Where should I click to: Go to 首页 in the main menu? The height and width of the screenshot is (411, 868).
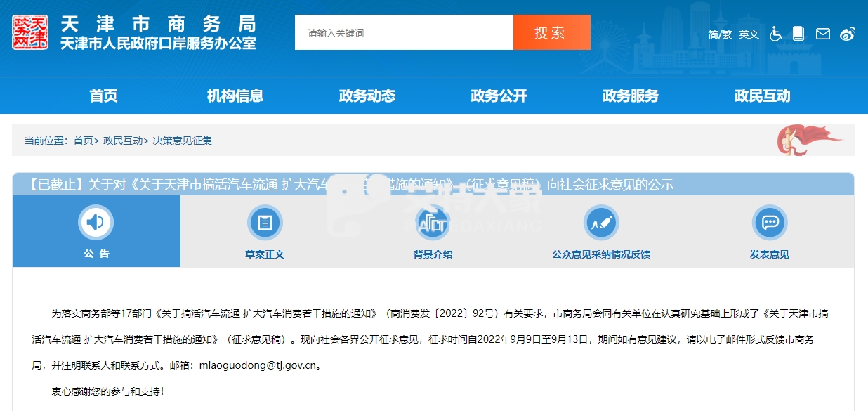(x=104, y=96)
